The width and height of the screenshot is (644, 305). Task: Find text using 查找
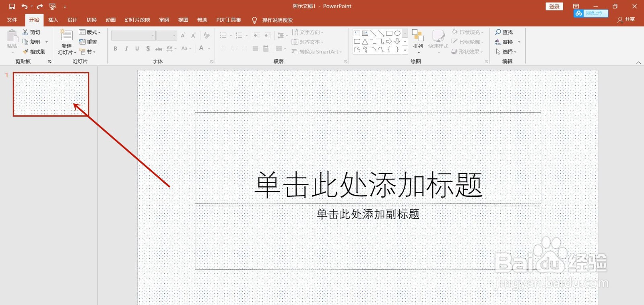click(x=504, y=32)
